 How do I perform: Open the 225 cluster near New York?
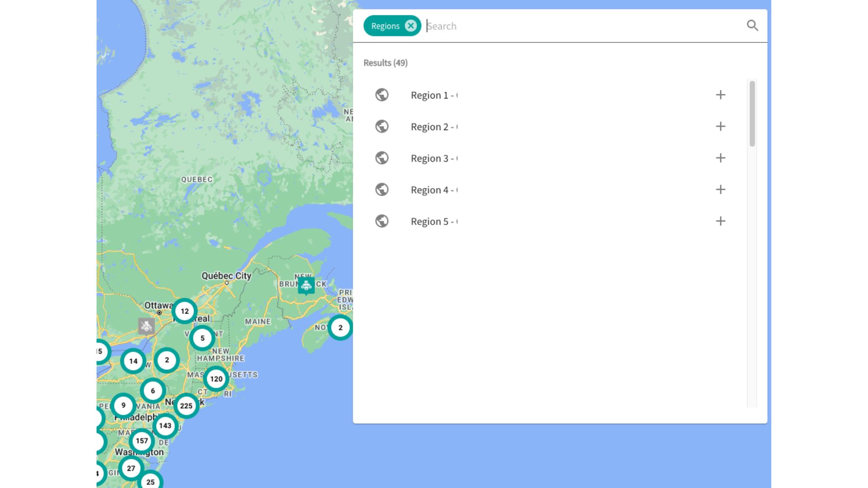click(x=186, y=406)
